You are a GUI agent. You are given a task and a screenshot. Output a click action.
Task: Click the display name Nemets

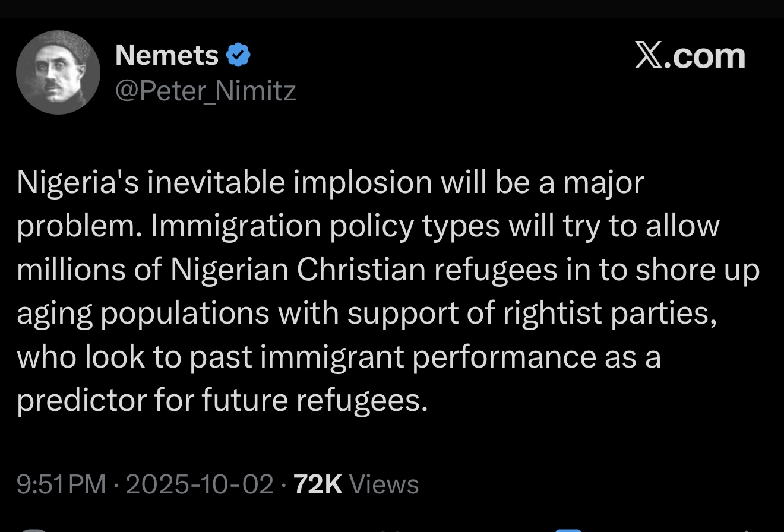click(167, 56)
